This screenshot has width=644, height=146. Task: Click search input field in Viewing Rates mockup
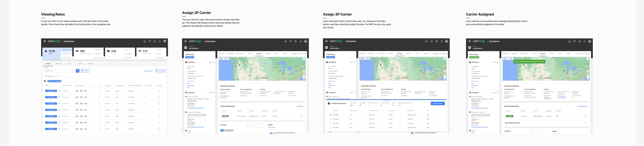(x=65, y=71)
